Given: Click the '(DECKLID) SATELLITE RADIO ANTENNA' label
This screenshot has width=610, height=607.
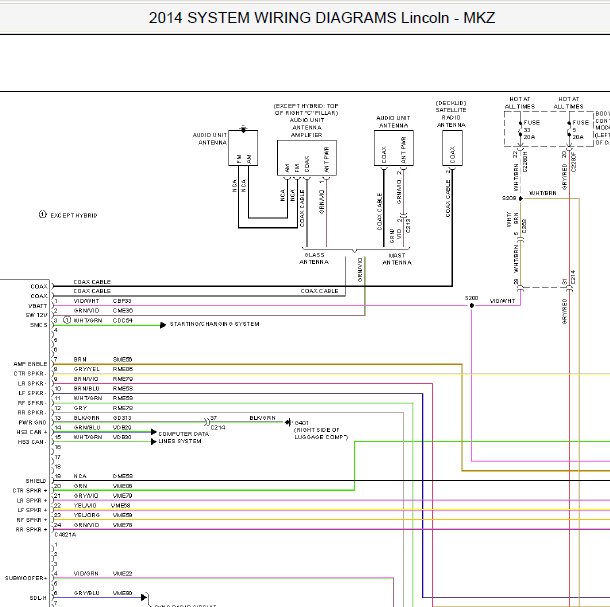Looking at the screenshot, I should pos(451,114).
